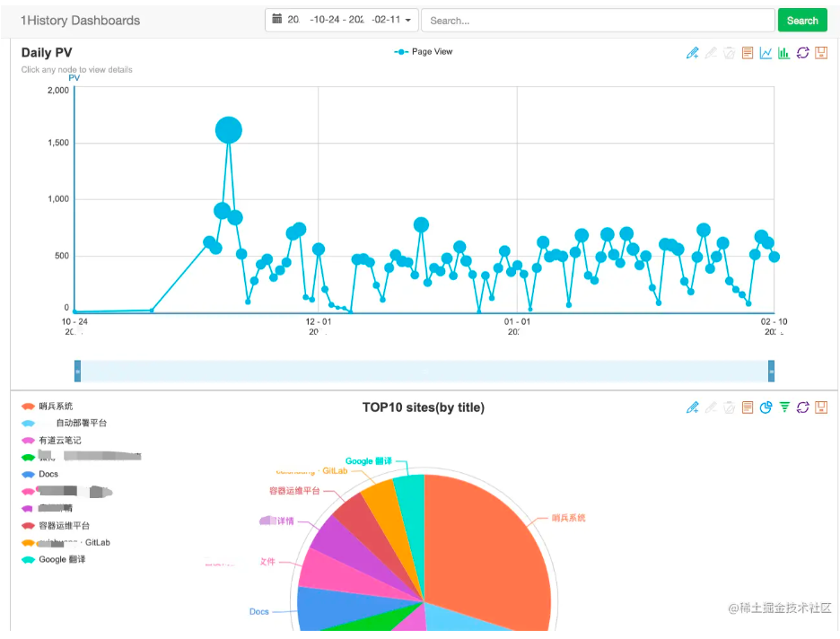Toggle the GitLab legend entry in the left list
Image resolution: width=840 pixels, height=639 pixels.
(x=66, y=543)
